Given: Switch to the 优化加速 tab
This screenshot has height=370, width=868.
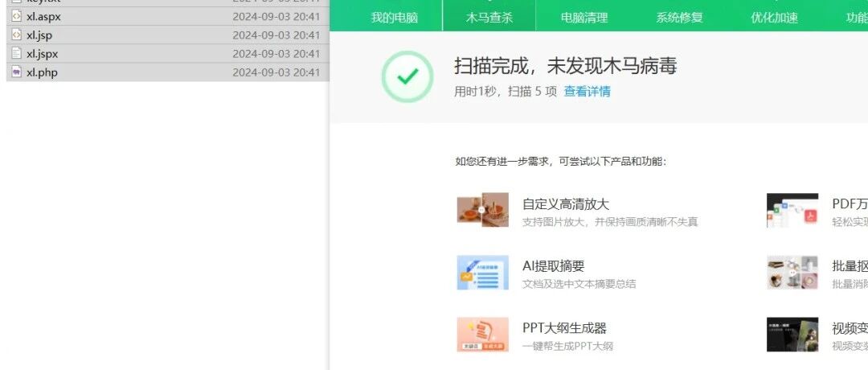Looking at the screenshot, I should click(775, 18).
